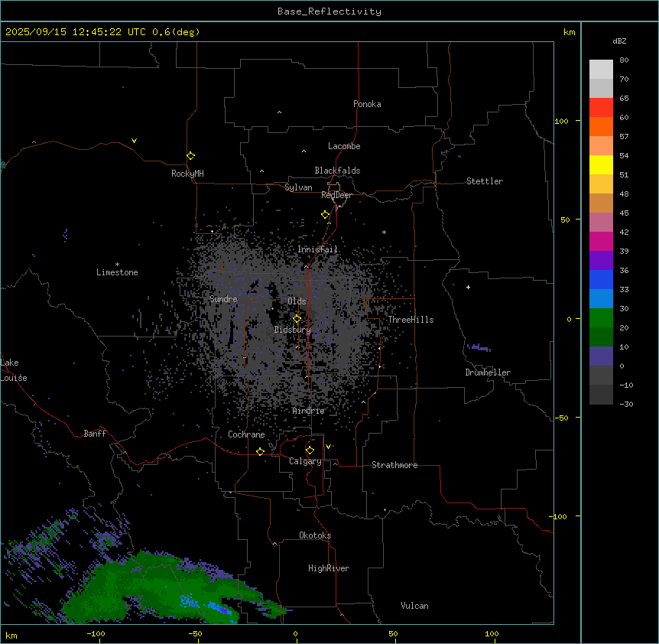This screenshot has height=644, width=659.
Task: Click the Ponoka city label
Action: (367, 104)
